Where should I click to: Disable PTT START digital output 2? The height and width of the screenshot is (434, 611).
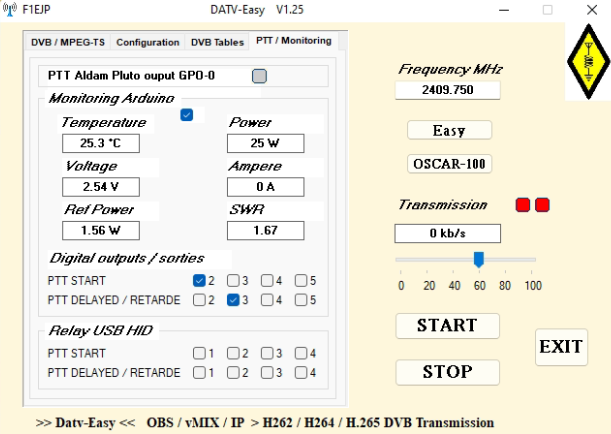[199, 281]
